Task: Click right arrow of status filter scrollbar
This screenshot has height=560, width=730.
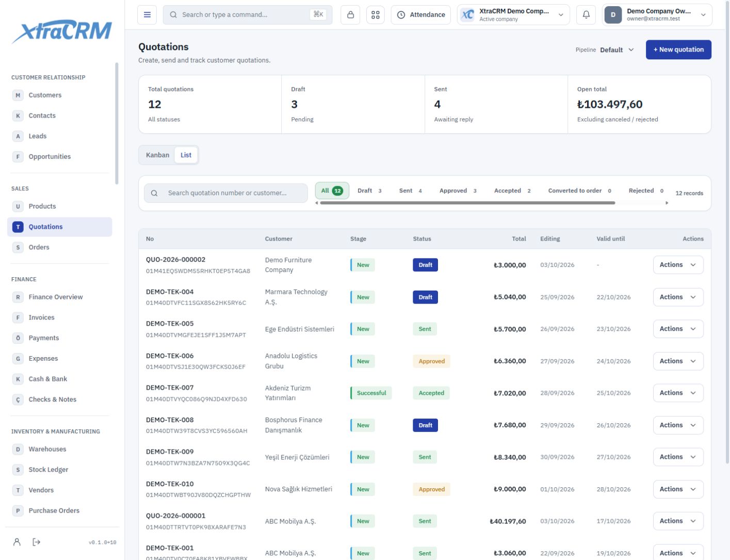Action: point(667,203)
